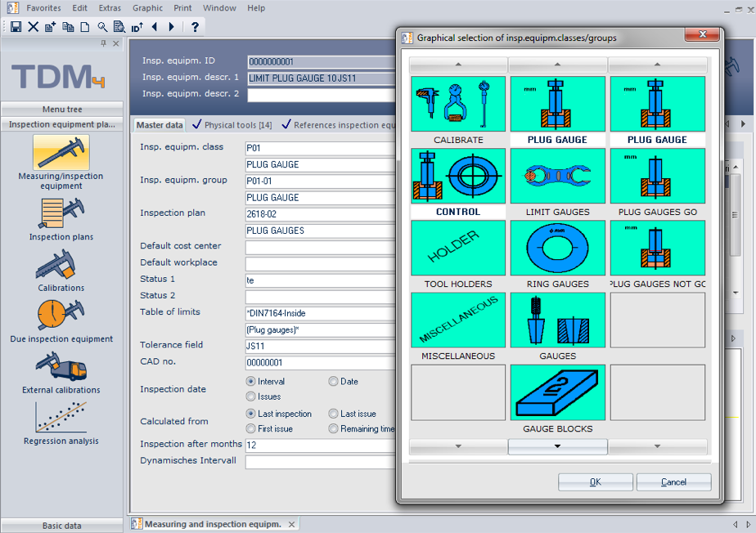The width and height of the screenshot is (756, 533).
Task: Go to the next record with the right arrow
Action: [x=171, y=26]
